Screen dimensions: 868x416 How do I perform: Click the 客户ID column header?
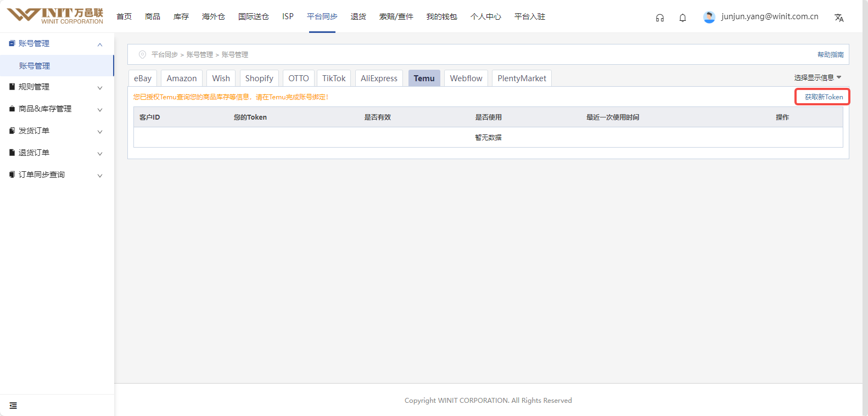pos(150,117)
